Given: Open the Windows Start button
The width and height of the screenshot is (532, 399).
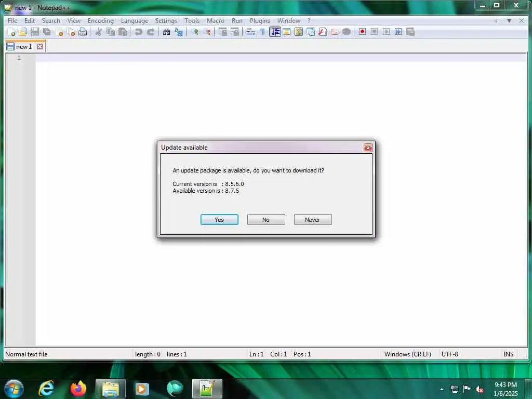Looking at the screenshot, I should (x=14, y=389).
